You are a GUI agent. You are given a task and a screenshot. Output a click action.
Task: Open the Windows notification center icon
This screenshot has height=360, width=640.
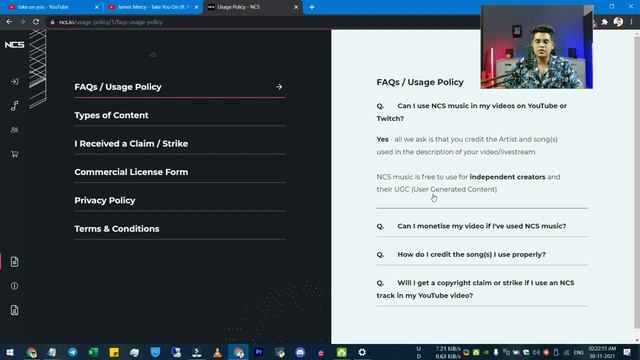627,352
